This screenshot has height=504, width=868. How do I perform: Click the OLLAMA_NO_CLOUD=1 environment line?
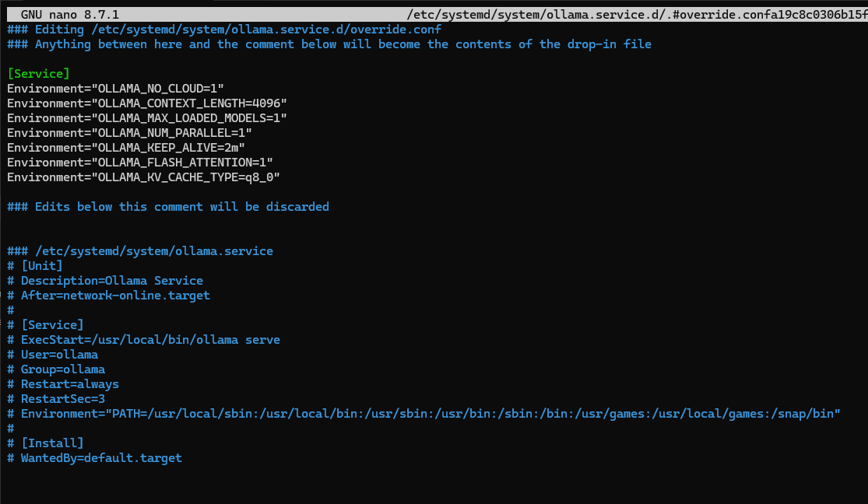tap(116, 89)
